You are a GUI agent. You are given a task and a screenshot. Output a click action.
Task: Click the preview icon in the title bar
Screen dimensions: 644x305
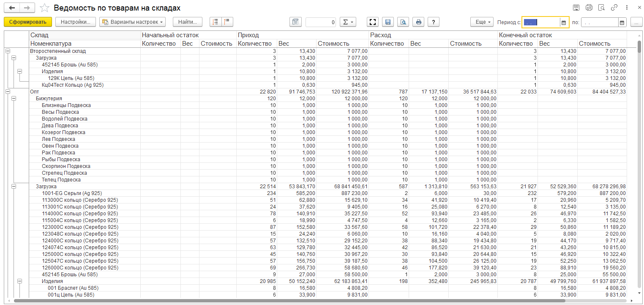click(x=601, y=8)
